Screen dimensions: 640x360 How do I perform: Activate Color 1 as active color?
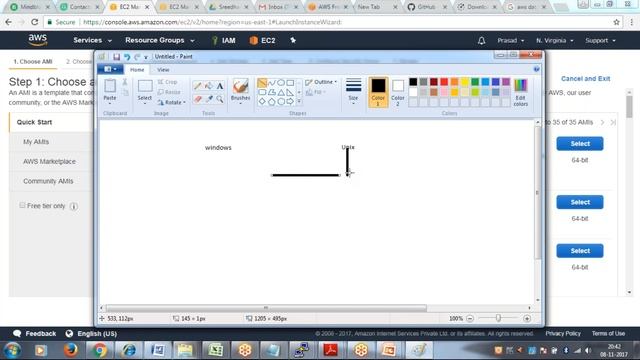[378, 92]
